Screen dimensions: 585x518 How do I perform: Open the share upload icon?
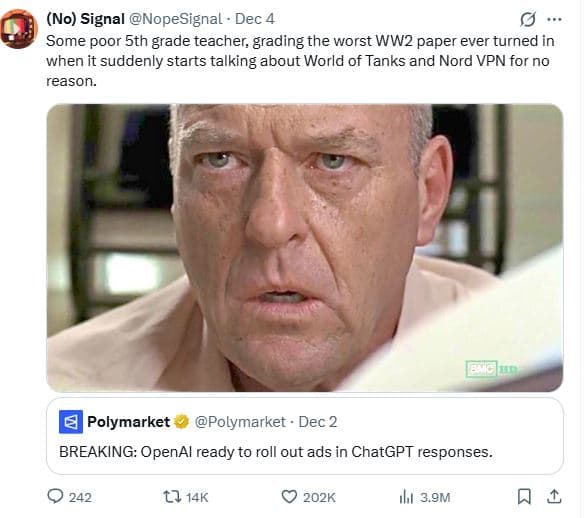(554, 496)
